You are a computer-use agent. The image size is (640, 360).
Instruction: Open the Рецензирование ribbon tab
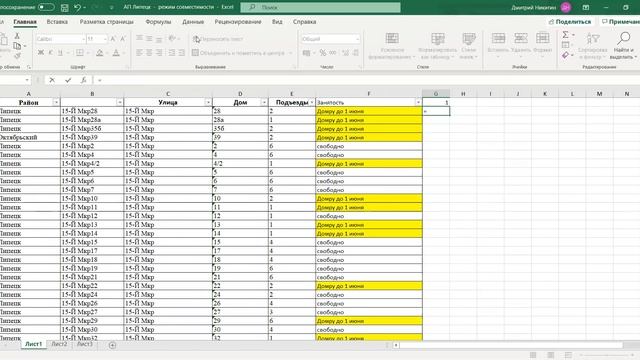pos(238,22)
